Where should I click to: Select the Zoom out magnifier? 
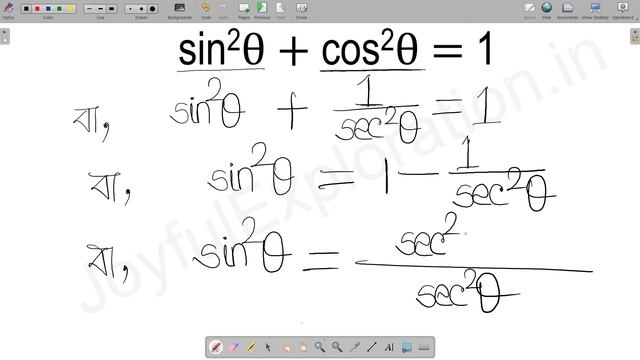coord(337,347)
